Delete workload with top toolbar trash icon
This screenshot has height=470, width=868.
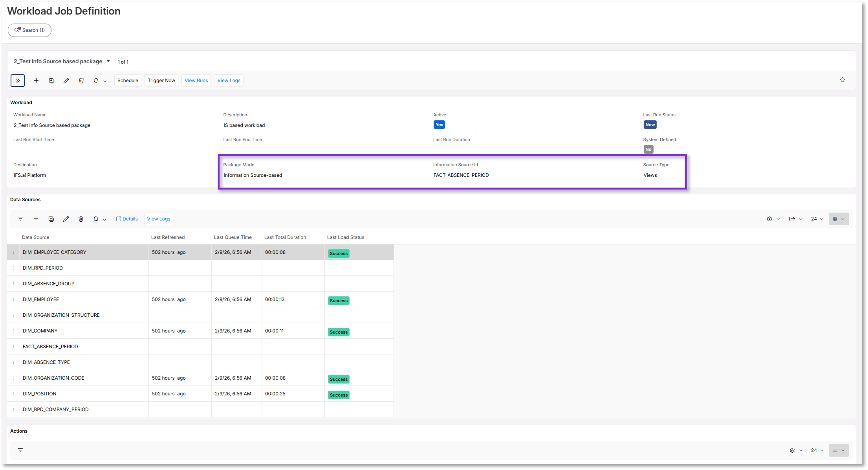coord(81,81)
